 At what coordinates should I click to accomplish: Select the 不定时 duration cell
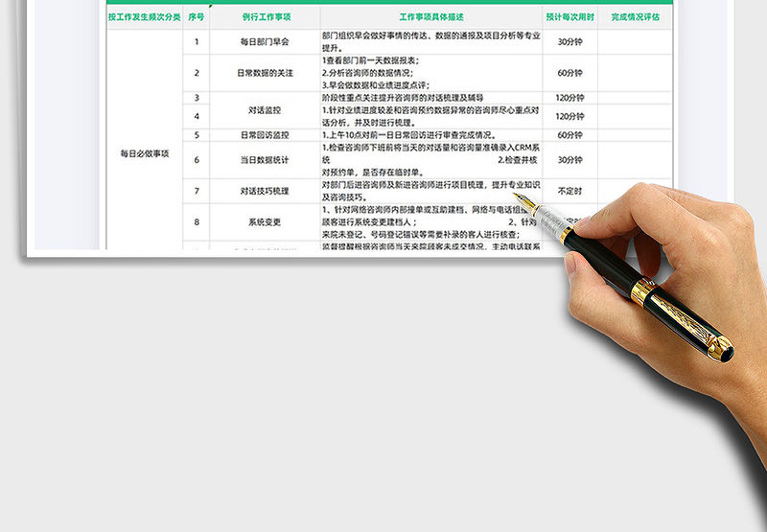pyautogui.click(x=569, y=191)
